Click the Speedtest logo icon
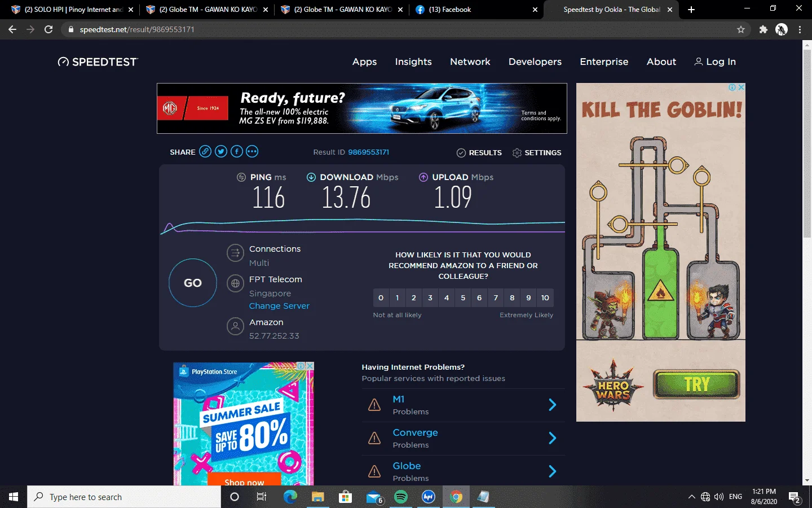The width and height of the screenshot is (812, 508). pos(63,62)
